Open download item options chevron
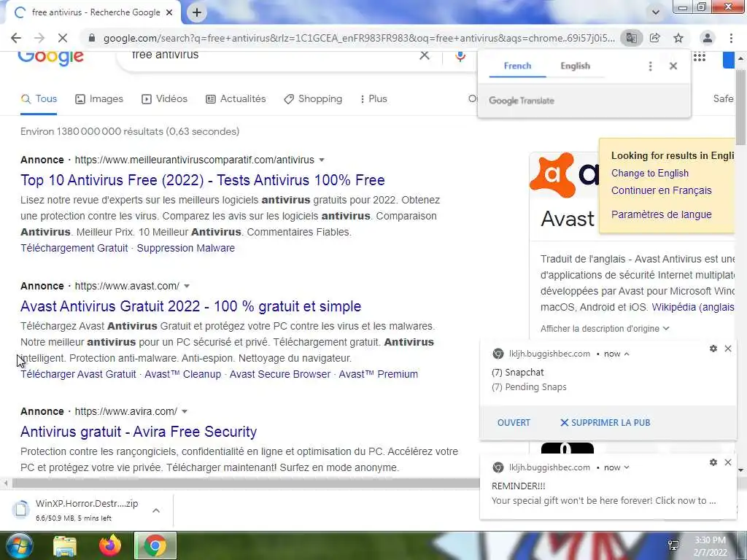The height and width of the screenshot is (560, 747). click(156, 510)
